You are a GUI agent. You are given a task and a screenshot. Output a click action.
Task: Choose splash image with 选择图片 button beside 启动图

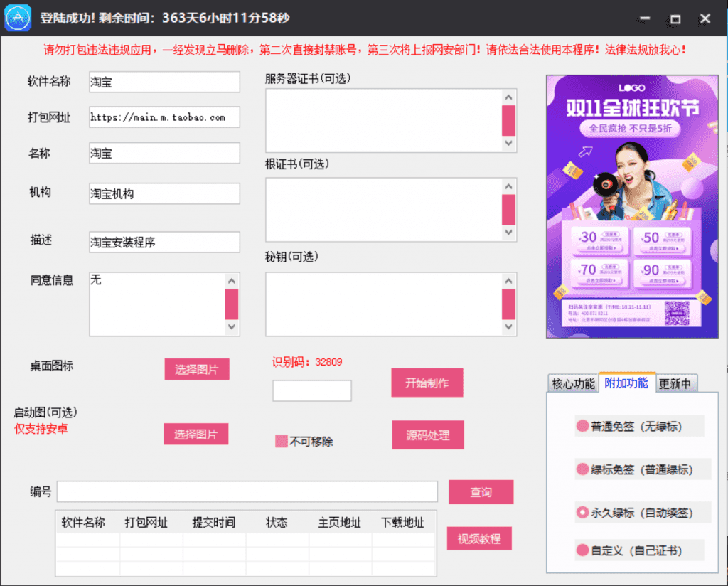pos(196,434)
